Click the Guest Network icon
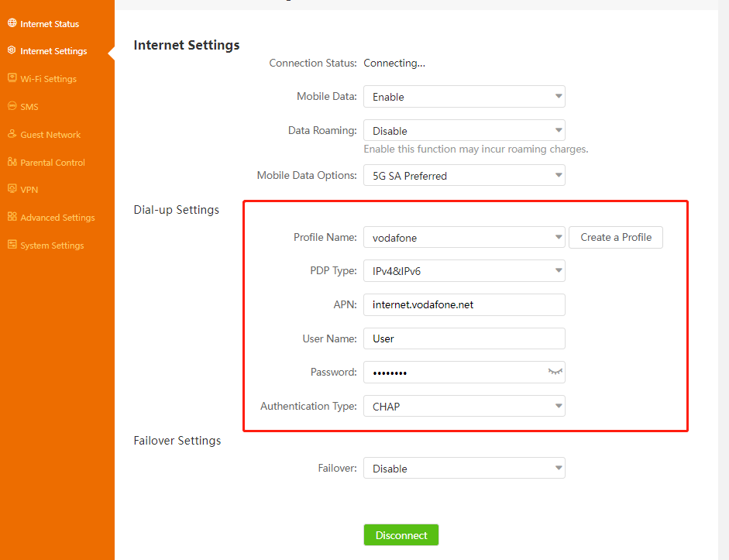This screenshot has height=560, width=729. (x=12, y=134)
